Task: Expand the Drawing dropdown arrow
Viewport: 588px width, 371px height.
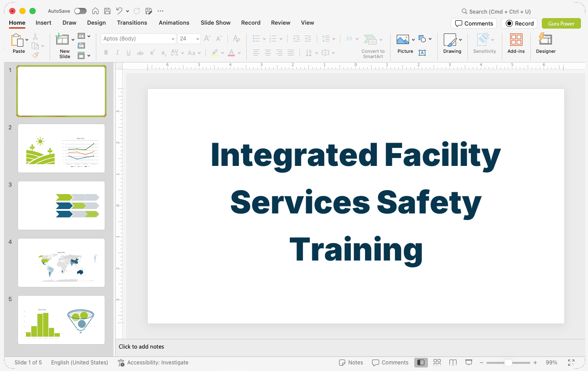Action: coord(460,40)
